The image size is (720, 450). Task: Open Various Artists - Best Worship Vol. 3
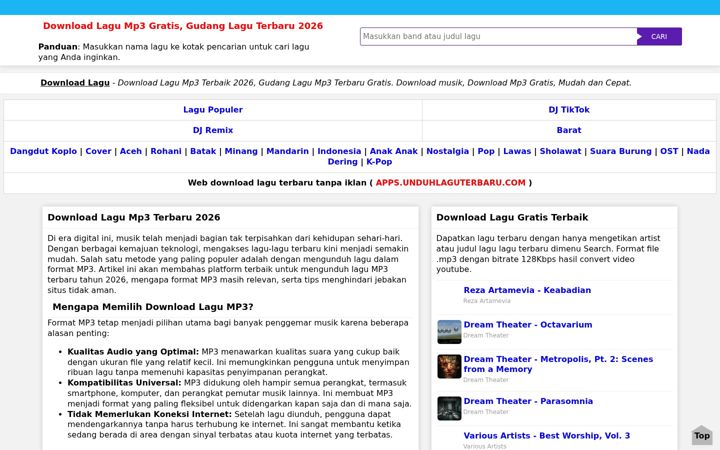click(546, 436)
